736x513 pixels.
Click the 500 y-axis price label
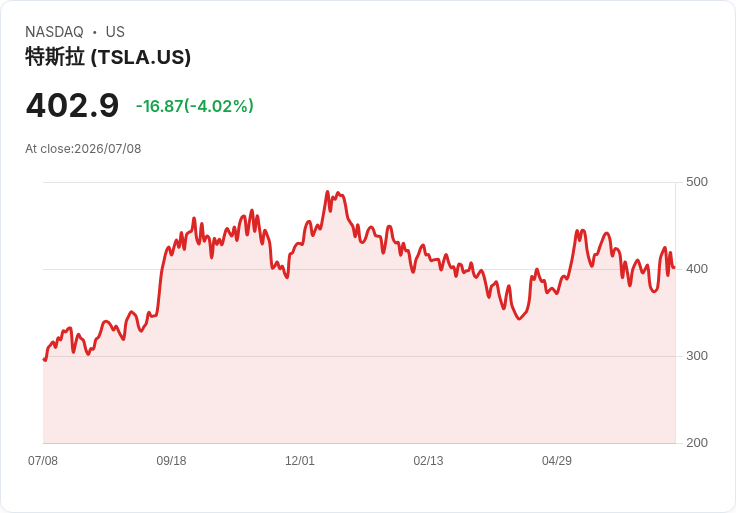point(697,182)
